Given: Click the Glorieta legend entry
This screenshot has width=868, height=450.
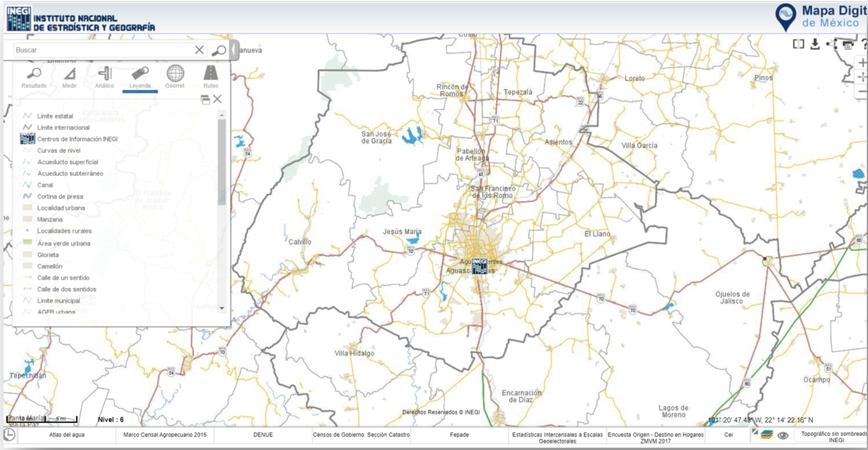Looking at the screenshot, I should tap(48, 255).
